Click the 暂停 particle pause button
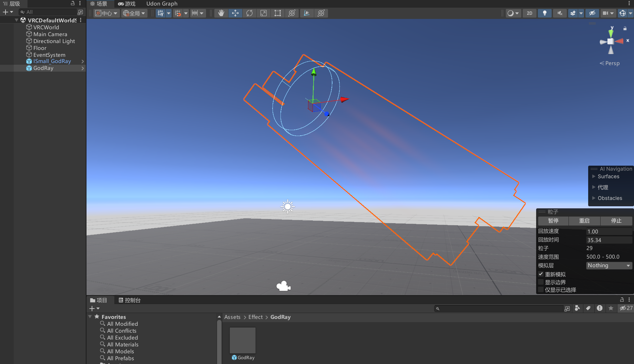The image size is (634, 364). point(553,221)
